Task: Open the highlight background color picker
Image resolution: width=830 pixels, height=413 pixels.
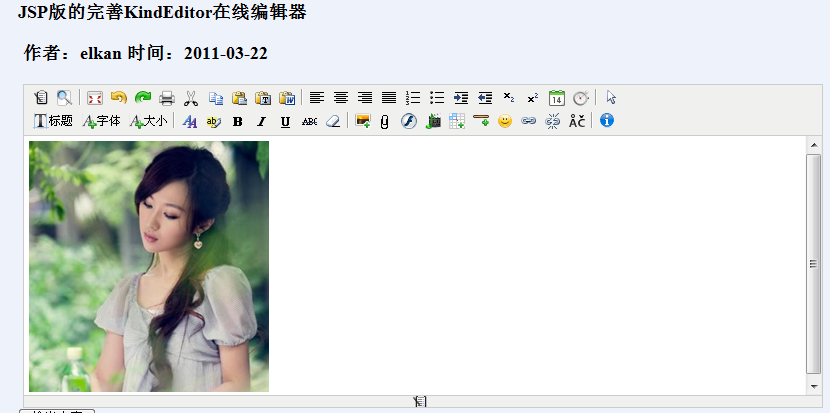Action: point(213,121)
